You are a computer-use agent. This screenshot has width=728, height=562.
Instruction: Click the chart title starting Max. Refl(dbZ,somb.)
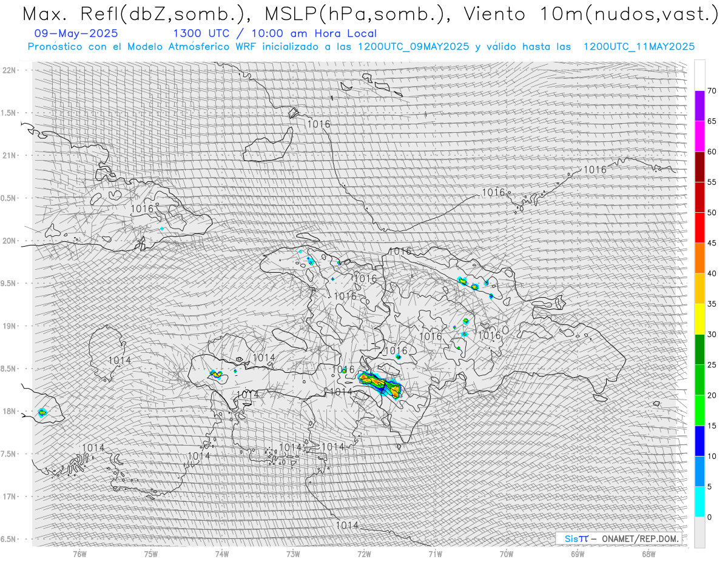click(x=370, y=13)
